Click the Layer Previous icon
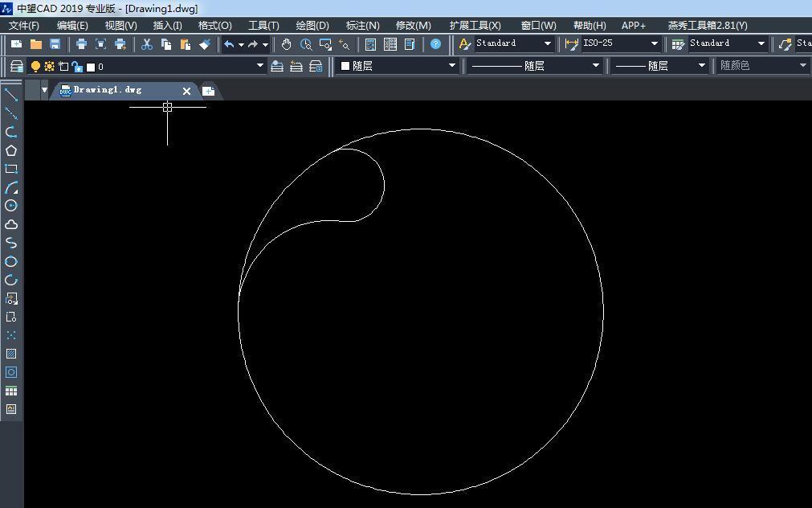Viewport: 812px width, 508px height. tap(296, 67)
